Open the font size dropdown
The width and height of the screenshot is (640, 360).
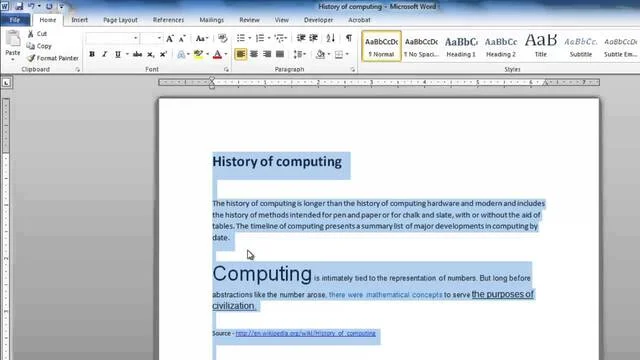159,38
